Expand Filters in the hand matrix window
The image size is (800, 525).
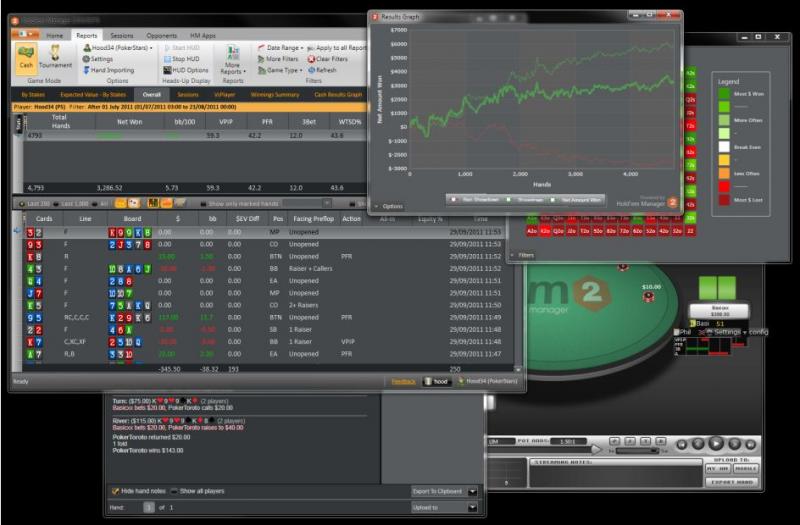[x=523, y=255]
